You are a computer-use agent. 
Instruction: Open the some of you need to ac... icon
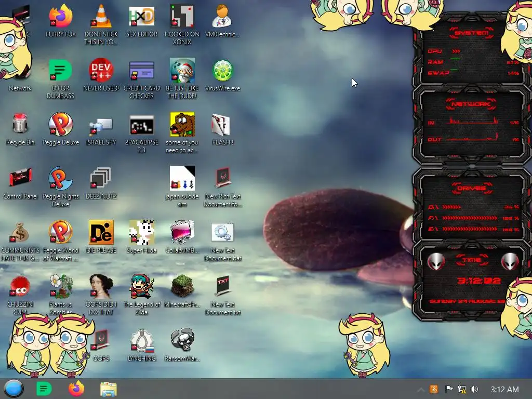(x=182, y=124)
